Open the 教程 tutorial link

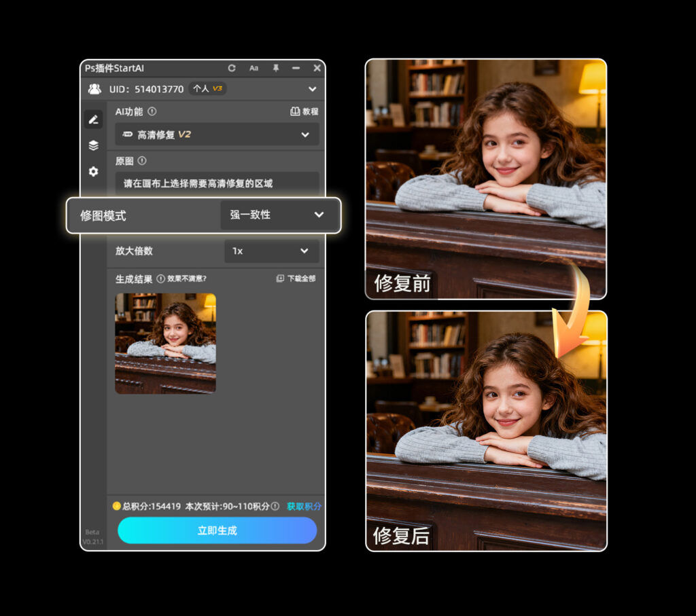304,111
